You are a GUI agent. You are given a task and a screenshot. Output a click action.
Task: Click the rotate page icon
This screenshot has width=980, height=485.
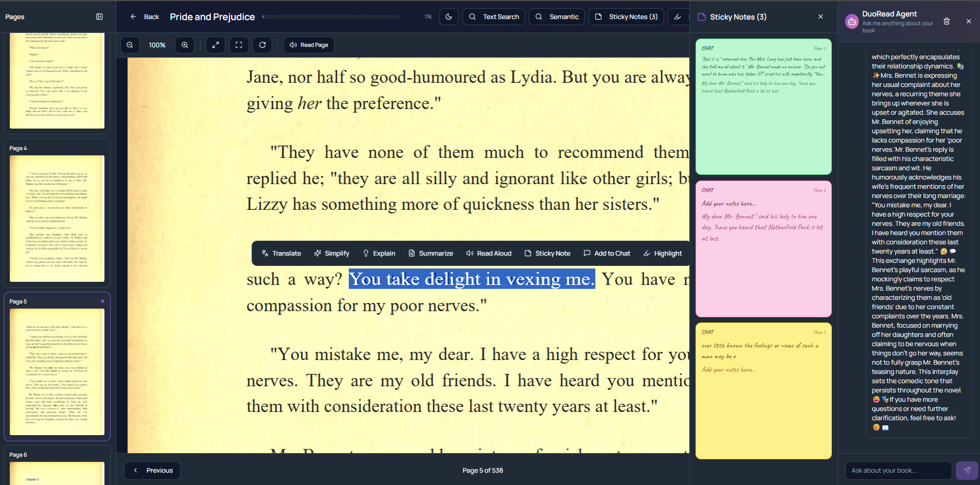(262, 45)
